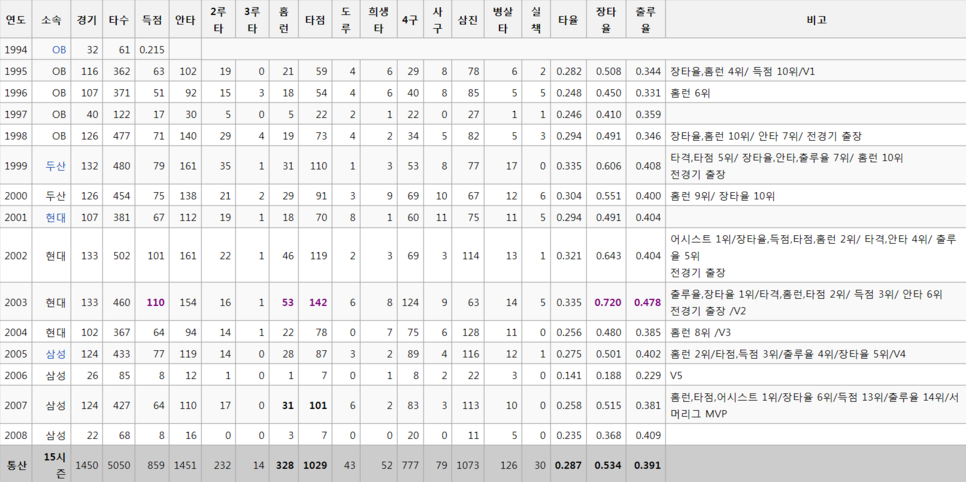Select the 2루타 column header
Image resolution: width=966 pixels, height=482 pixels.
click(x=218, y=20)
